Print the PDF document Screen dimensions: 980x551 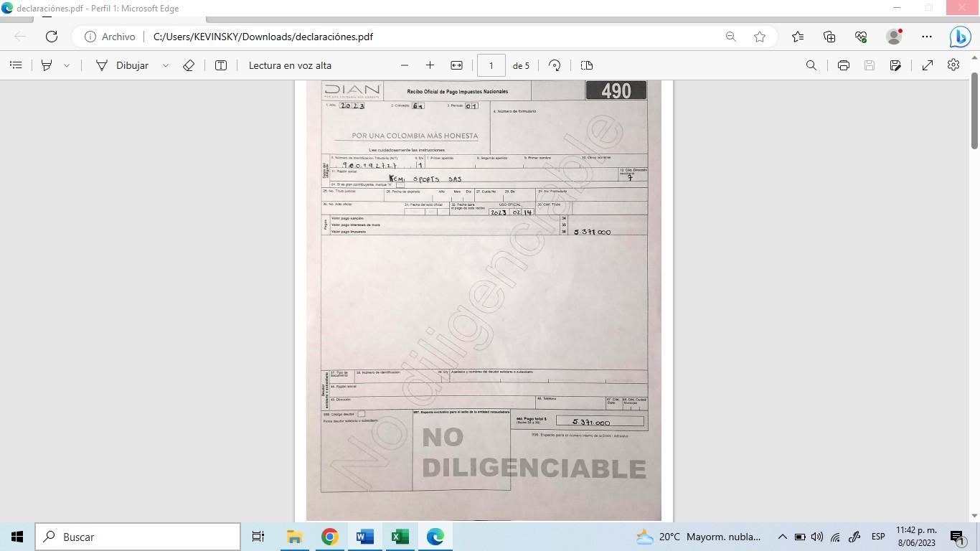coord(844,65)
